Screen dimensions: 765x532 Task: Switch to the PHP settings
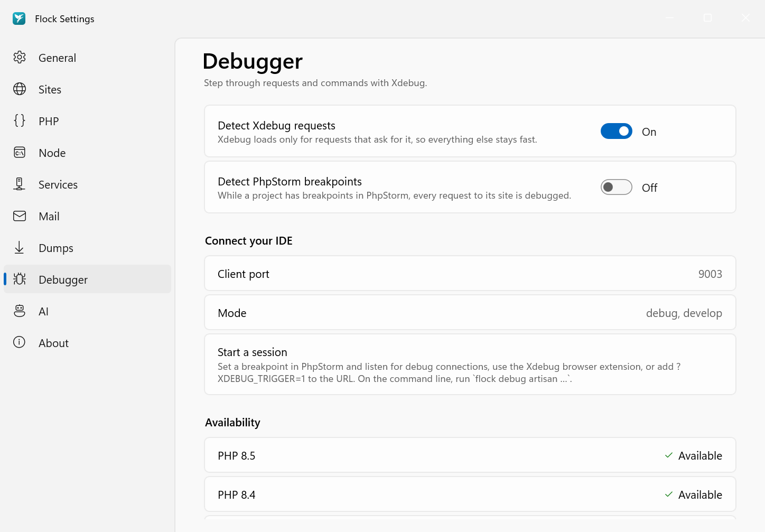87,120
